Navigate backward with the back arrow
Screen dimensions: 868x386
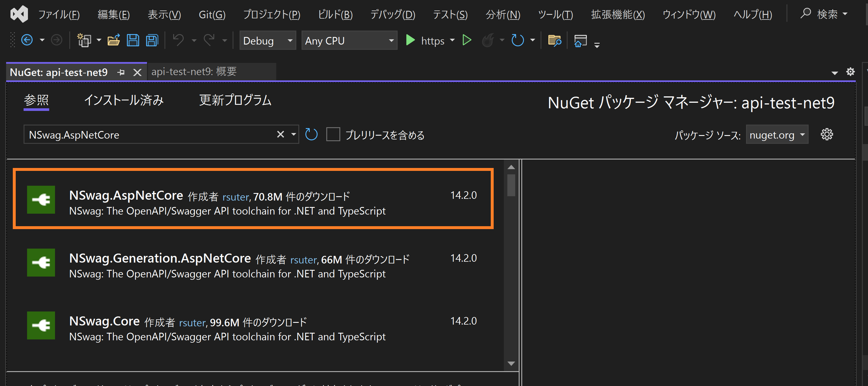[x=27, y=40]
